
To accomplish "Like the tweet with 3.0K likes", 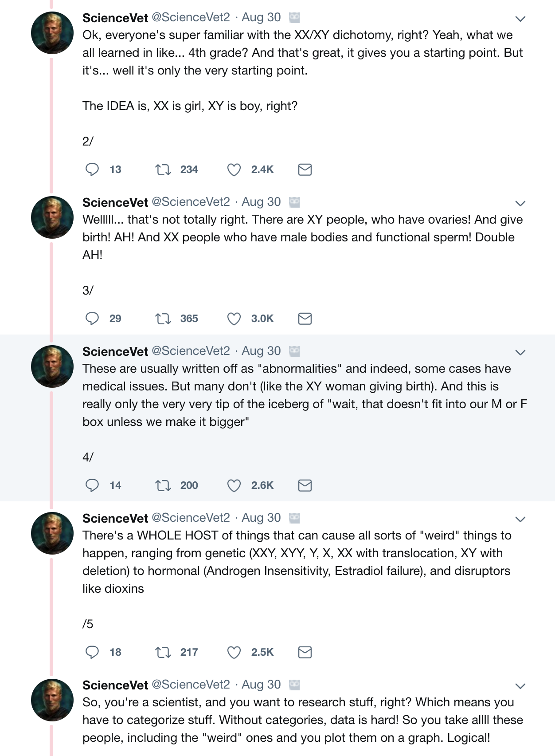I will [234, 319].
